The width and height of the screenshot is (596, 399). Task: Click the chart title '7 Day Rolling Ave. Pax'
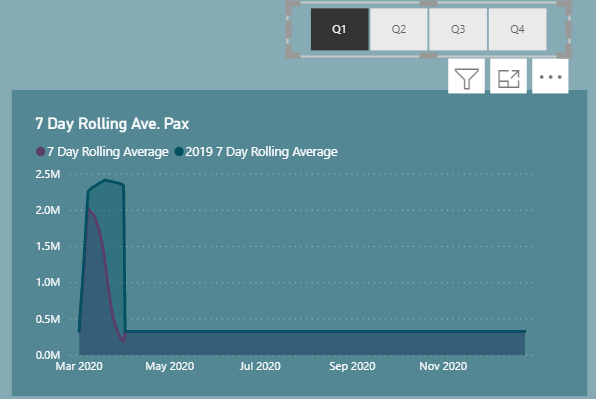point(112,124)
